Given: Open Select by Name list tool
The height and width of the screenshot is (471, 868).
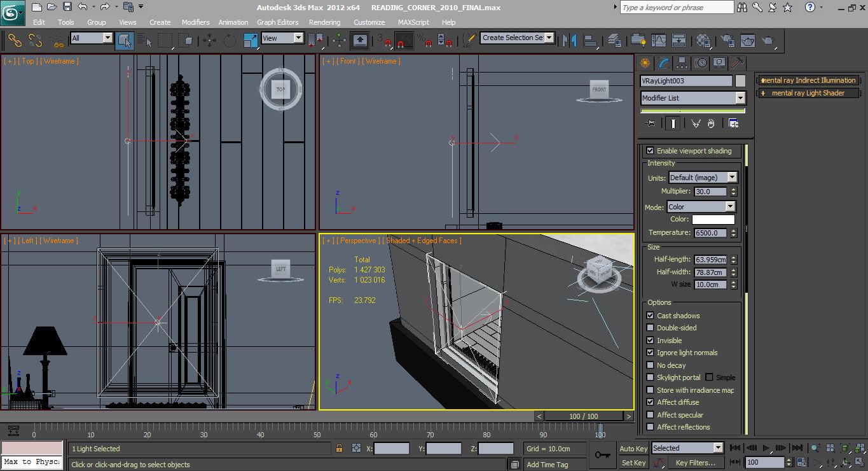Looking at the screenshot, I should tap(145, 41).
